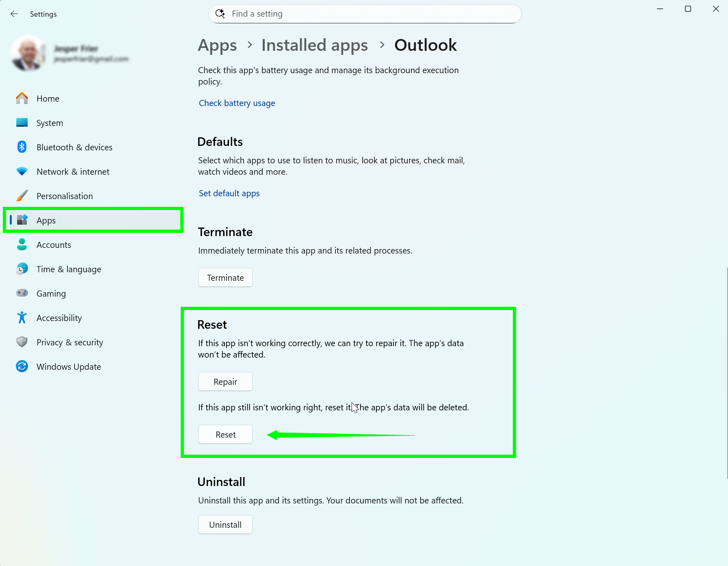
Task: Click the Privacy & security shield icon
Action: 22,342
